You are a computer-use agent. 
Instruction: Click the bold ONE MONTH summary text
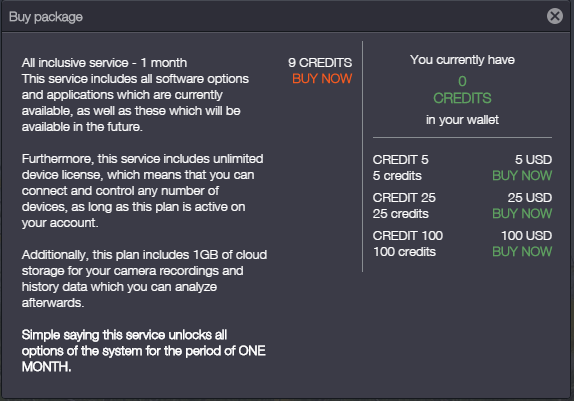pyautogui.click(x=144, y=351)
